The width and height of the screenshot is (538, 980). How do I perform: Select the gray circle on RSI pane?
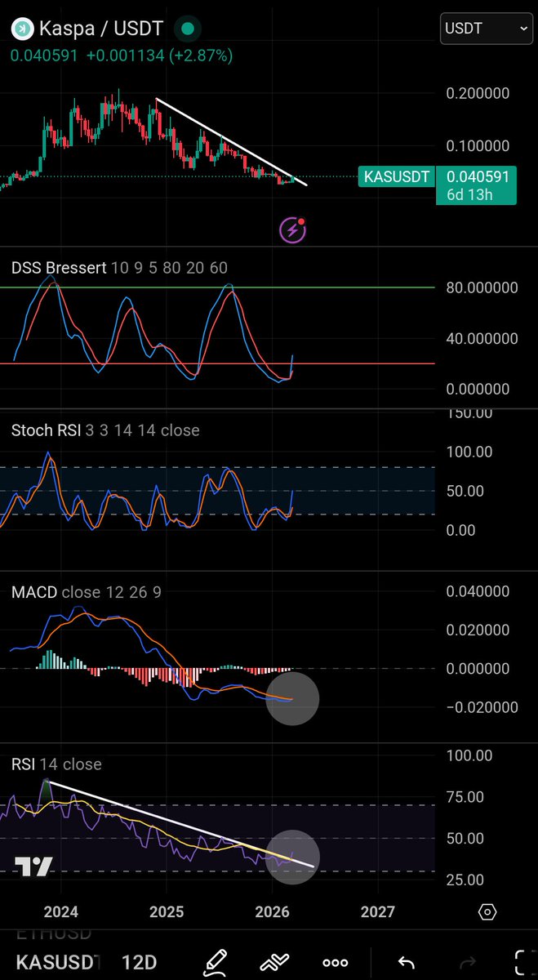click(292, 856)
